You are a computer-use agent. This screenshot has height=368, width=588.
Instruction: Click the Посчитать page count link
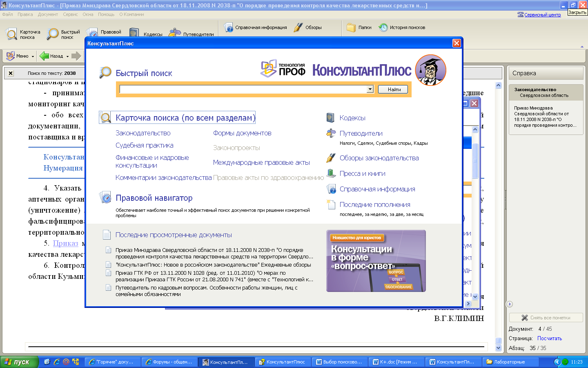click(550, 338)
